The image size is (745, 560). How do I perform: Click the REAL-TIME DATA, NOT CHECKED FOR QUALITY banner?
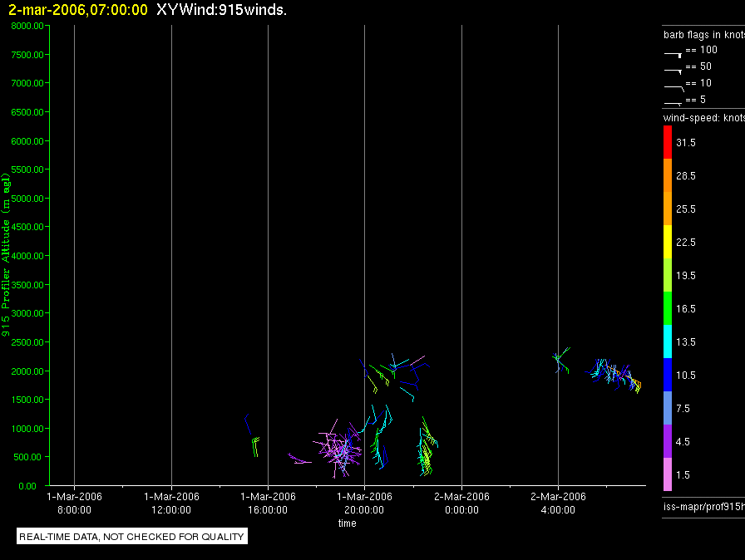coord(131,536)
